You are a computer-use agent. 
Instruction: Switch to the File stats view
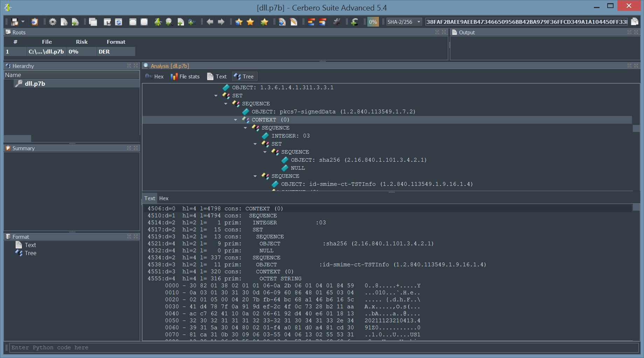[x=185, y=76]
